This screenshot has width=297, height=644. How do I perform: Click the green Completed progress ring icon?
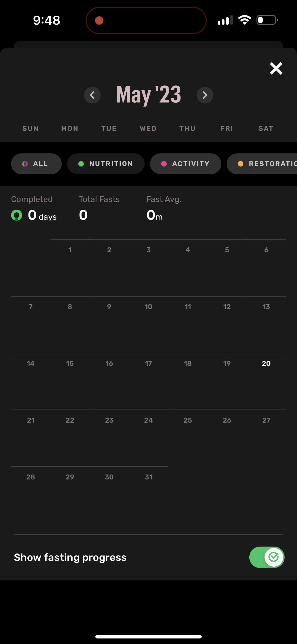(17, 215)
